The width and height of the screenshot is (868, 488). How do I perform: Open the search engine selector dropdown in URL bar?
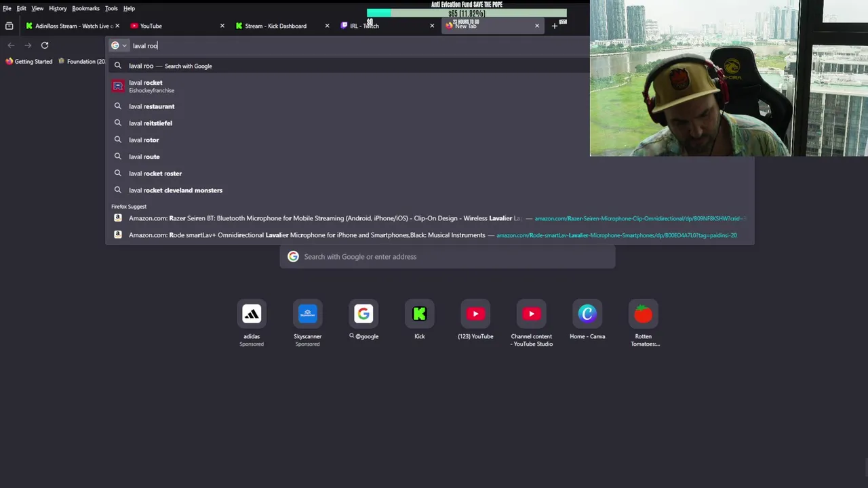[119, 45]
